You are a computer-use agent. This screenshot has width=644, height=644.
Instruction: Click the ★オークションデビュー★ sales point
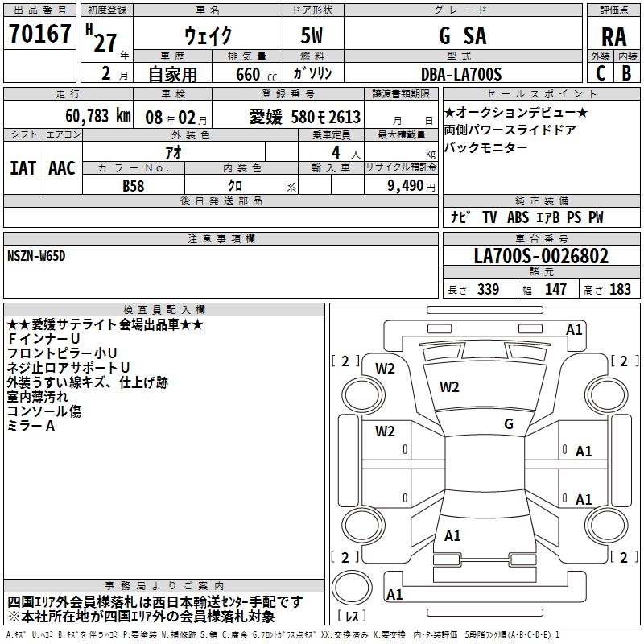point(516,112)
